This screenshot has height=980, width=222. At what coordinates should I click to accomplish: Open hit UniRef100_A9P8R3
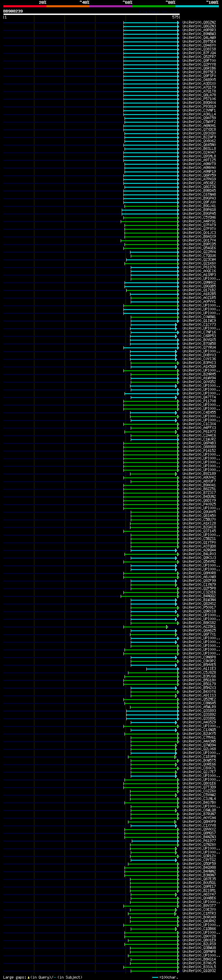pyautogui.click(x=199, y=30)
